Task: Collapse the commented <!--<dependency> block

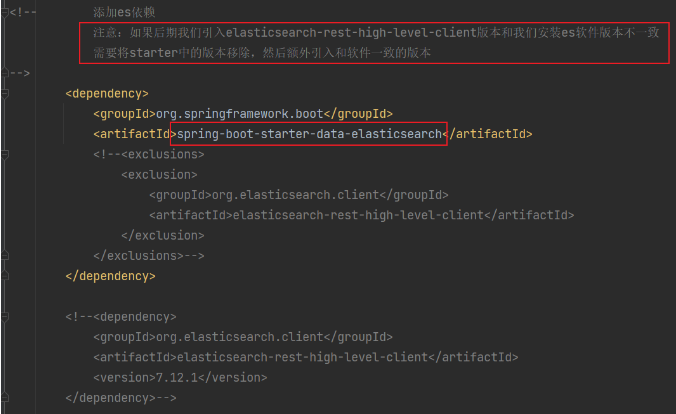Action: coord(5,317)
